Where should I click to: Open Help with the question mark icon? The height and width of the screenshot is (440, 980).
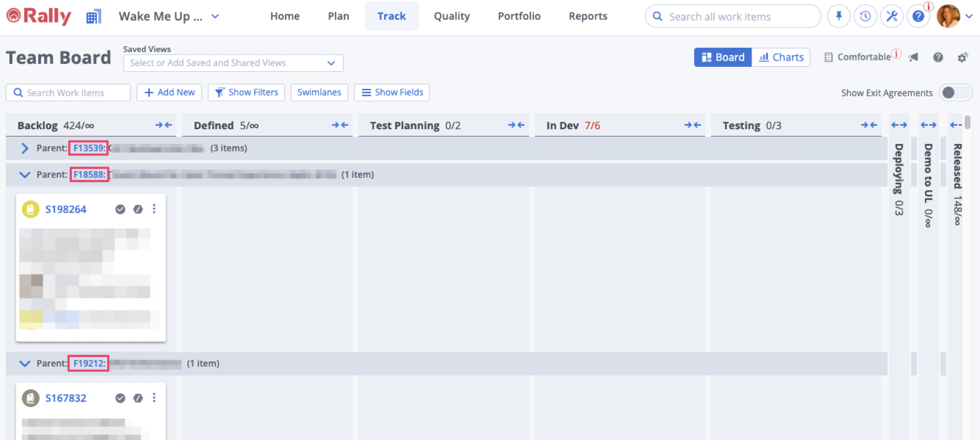click(918, 16)
